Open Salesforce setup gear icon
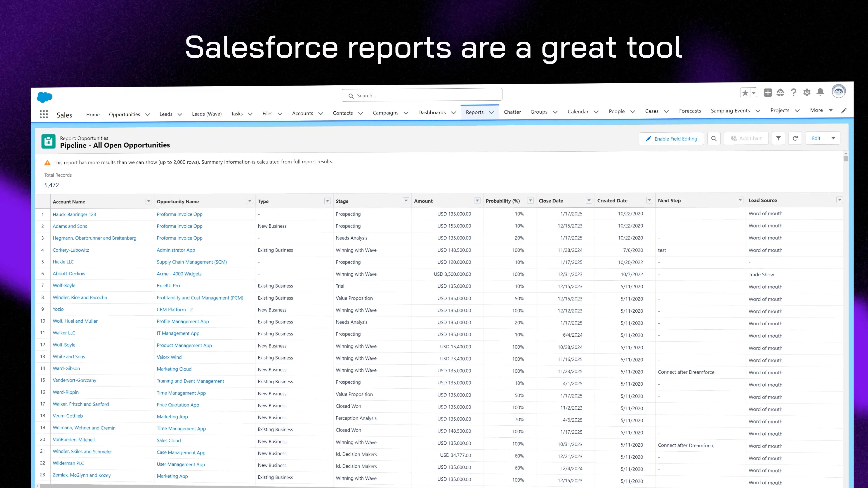 tap(807, 92)
